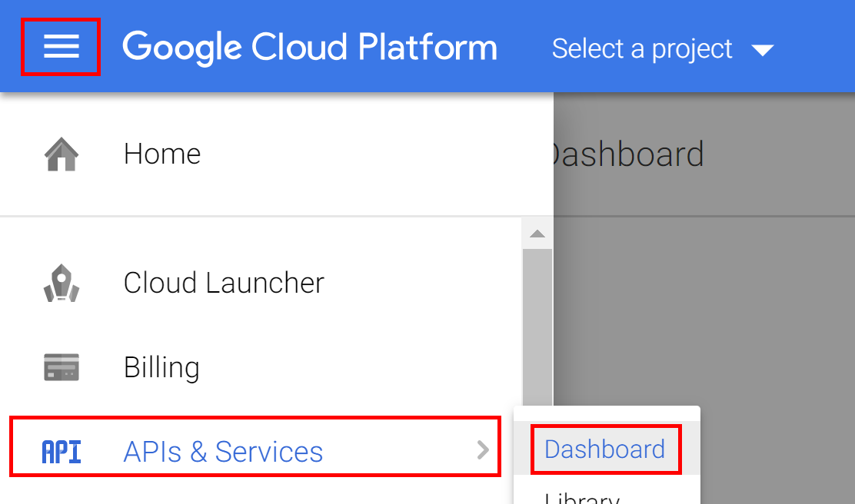Click the Home house icon
The width and height of the screenshot is (855, 504).
tap(60, 153)
